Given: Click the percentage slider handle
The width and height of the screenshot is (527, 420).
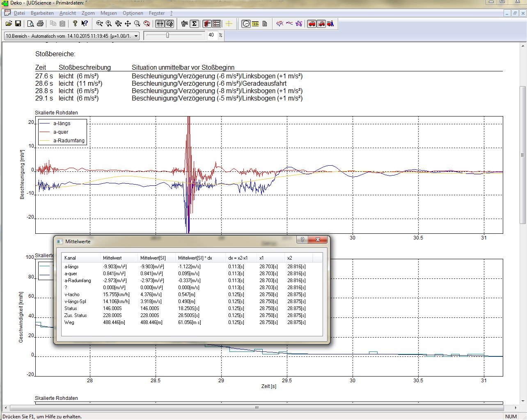Looking at the screenshot, I should 167,35.
